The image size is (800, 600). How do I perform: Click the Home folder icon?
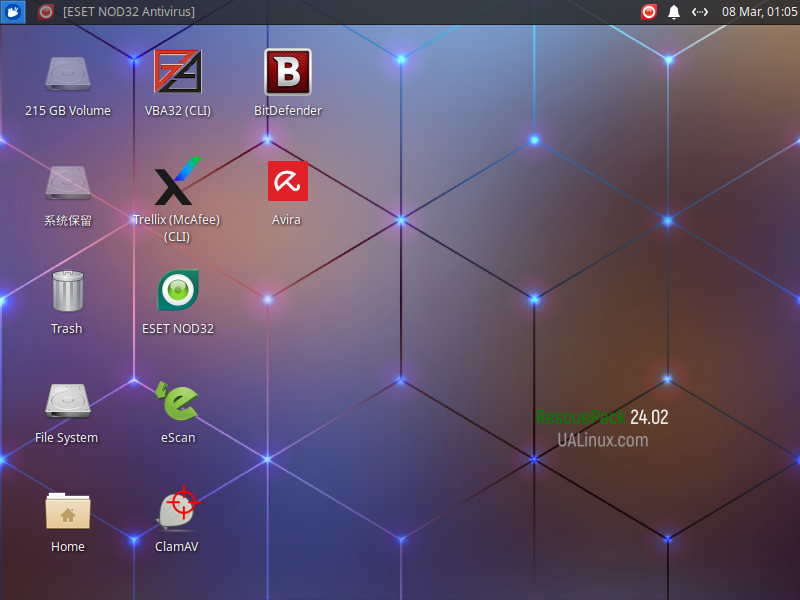[67, 510]
